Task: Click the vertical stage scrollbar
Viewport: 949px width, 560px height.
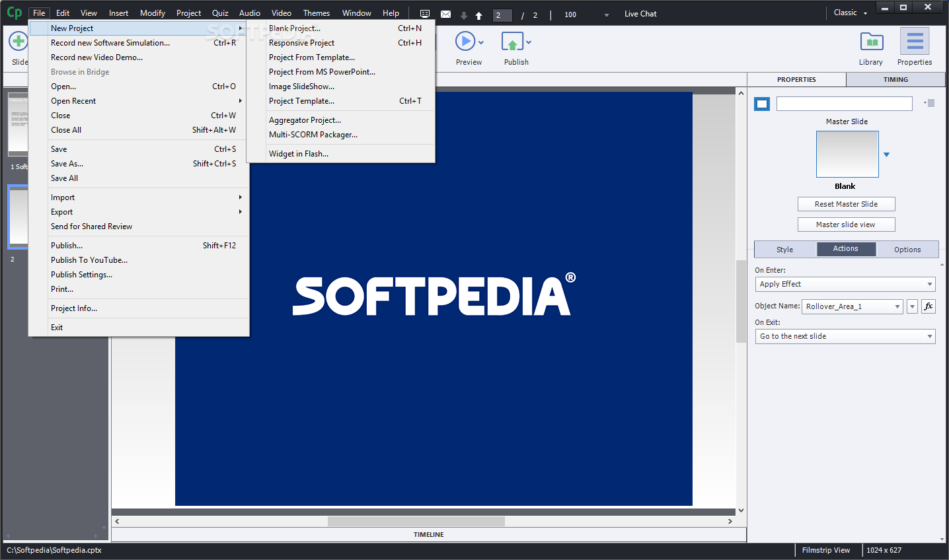Action: click(741, 302)
